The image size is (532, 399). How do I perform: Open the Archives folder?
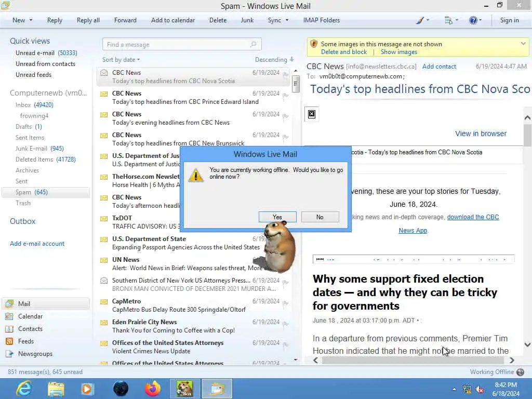point(27,170)
